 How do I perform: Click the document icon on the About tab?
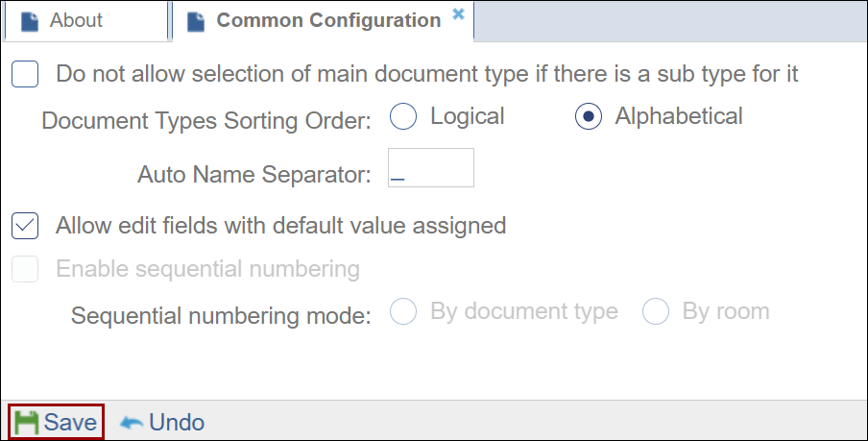pos(30,21)
